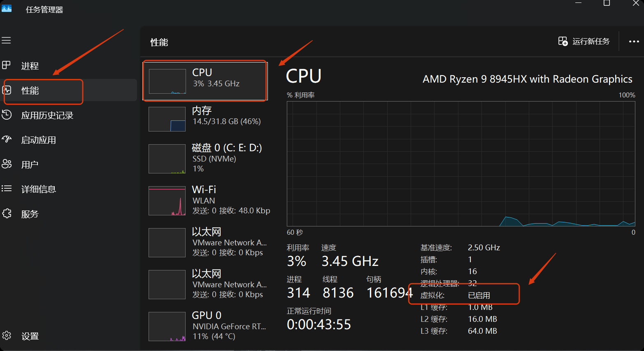
Task: Select the Wi-Fi WLAN entry
Action: click(207, 200)
